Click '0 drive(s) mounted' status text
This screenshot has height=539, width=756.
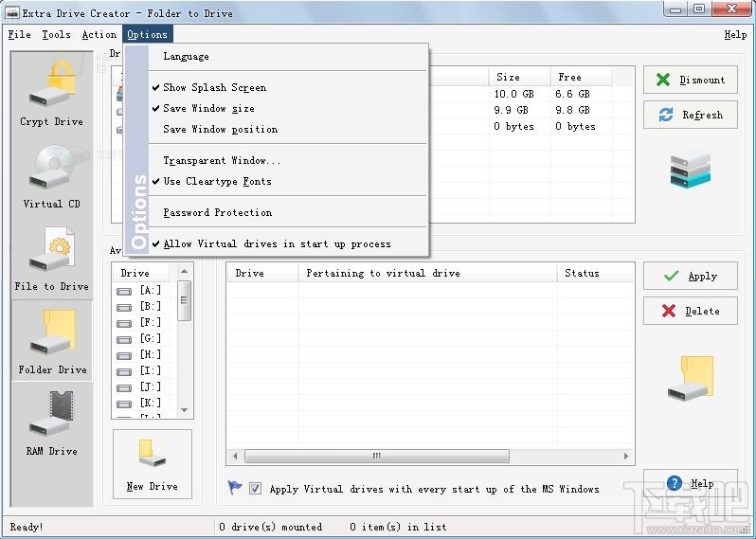coord(271,527)
